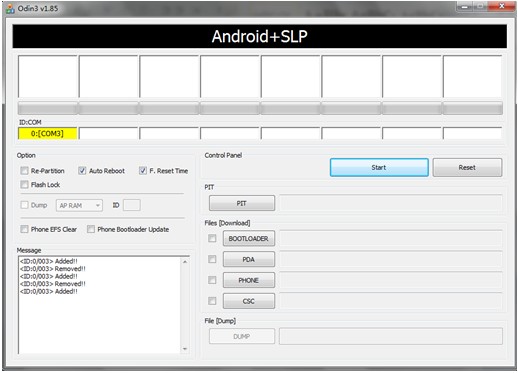Tick the checkbox beside BOOTLOADER
The width and height of the screenshot is (518, 373).
(212, 238)
